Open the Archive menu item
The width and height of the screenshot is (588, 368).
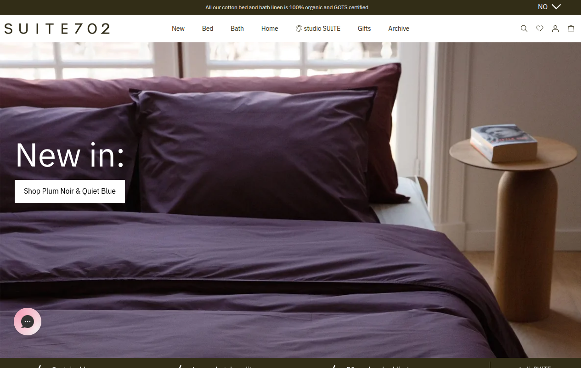coord(399,29)
